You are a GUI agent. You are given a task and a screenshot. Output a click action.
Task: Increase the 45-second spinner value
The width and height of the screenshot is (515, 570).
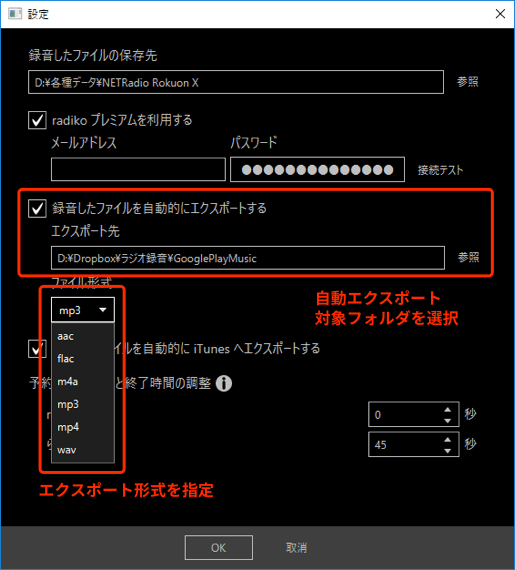tap(447, 440)
